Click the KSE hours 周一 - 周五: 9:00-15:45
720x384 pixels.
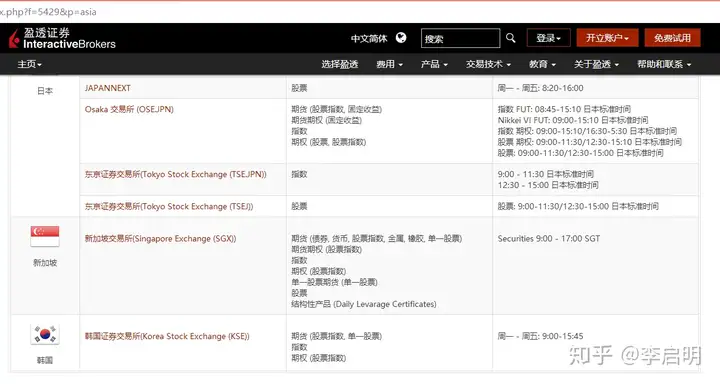(540, 336)
